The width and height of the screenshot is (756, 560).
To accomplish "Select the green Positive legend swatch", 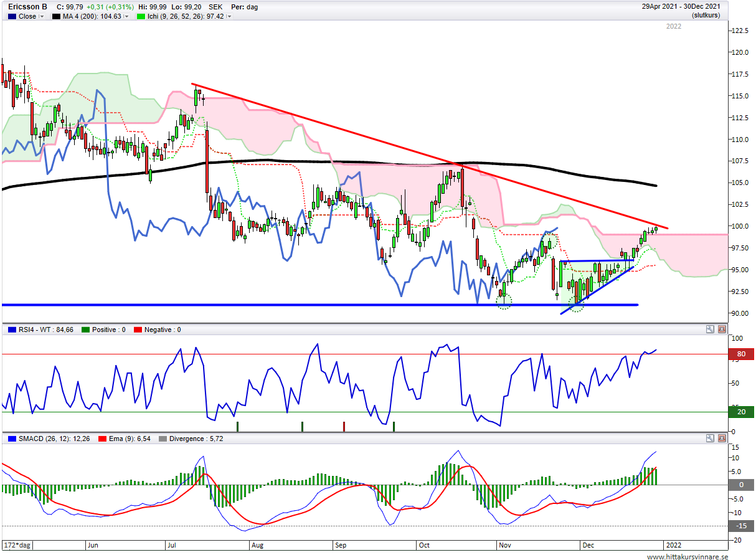I will point(86,330).
